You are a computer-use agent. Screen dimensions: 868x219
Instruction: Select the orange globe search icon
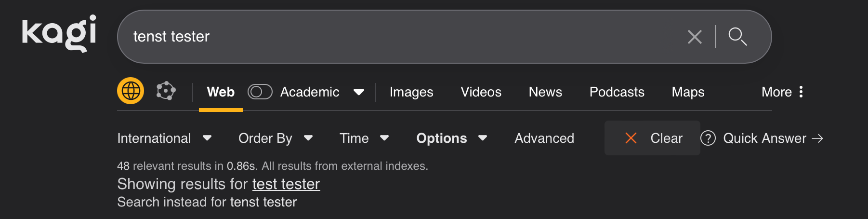pyautogui.click(x=131, y=91)
